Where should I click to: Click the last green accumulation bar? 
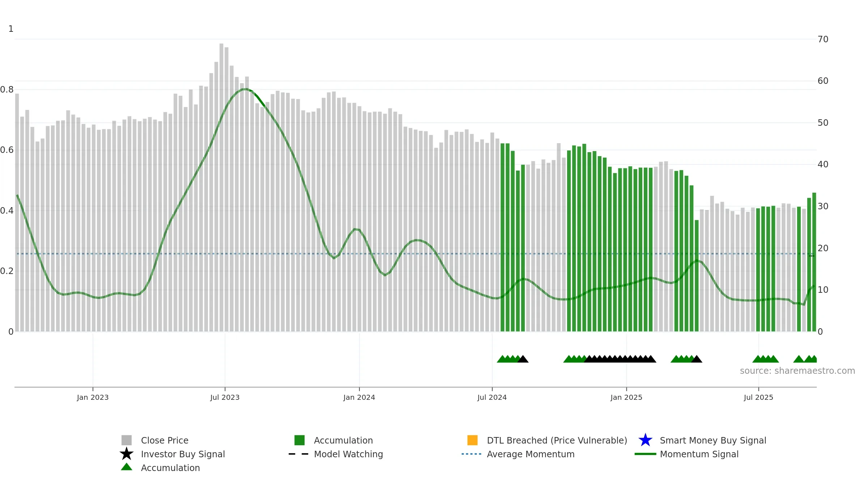[x=814, y=262]
